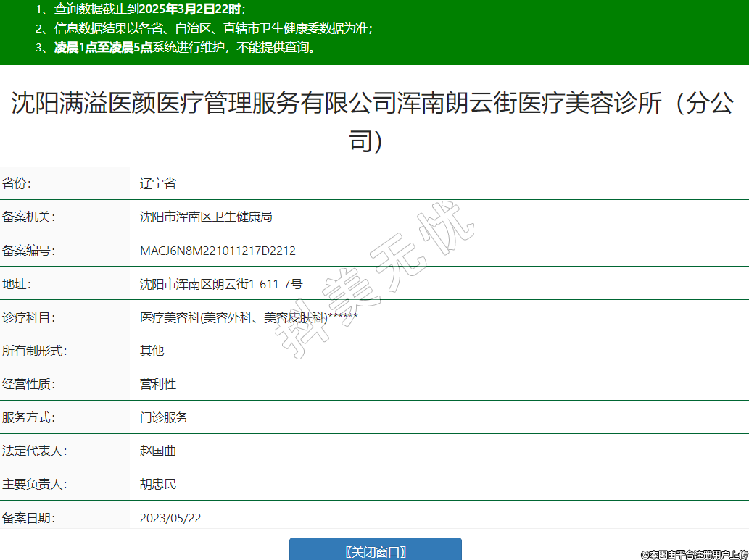Click the 营利性 business nature value
Viewport: 749px width, 560px height.
pyautogui.click(x=158, y=385)
